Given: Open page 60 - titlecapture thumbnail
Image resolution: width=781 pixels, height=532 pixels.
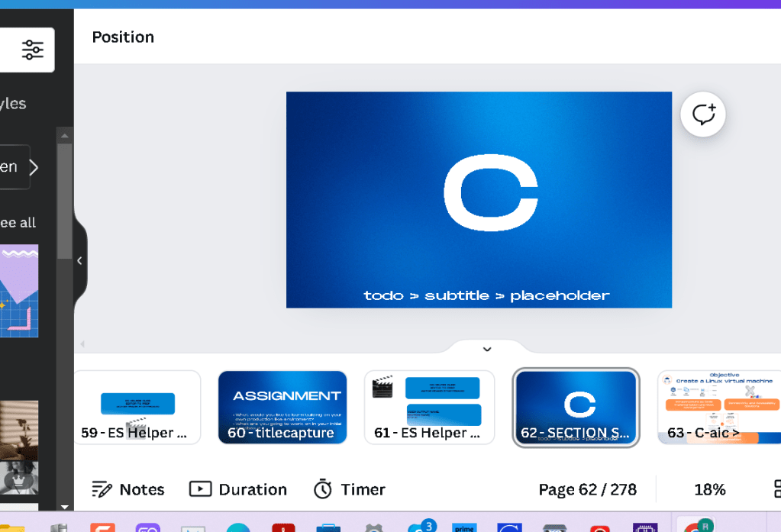Looking at the screenshot, I should coord(282,408).
